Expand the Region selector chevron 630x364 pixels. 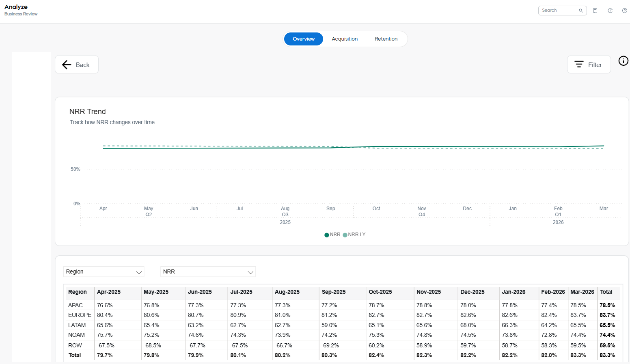(138, 272)
